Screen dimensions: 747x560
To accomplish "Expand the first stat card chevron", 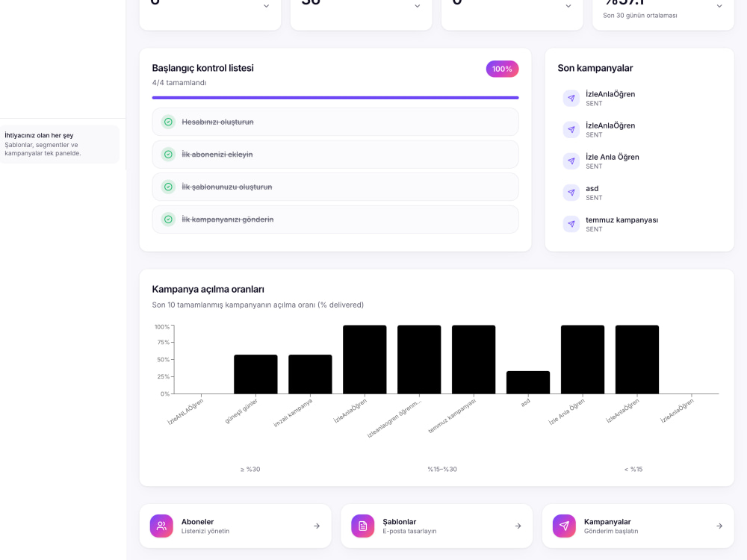I will click(267, 6).
